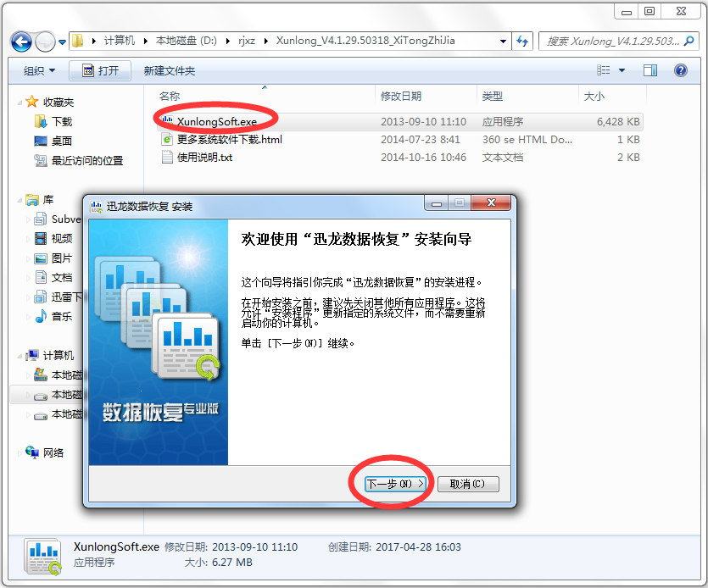Expand the 视频 library node
708x588 pixels.
28,239
